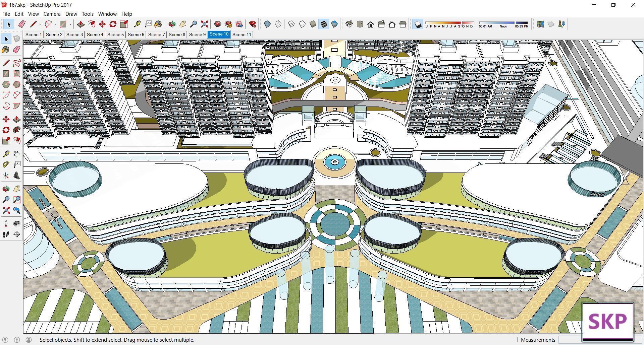
Task: Pick the Eraser tool in top toolbar
Action: click(22, 24)
